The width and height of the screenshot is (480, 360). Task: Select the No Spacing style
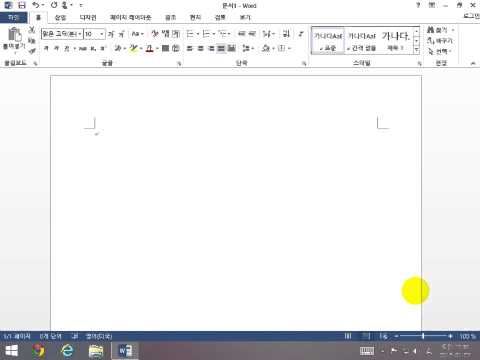tap(362, 41)
